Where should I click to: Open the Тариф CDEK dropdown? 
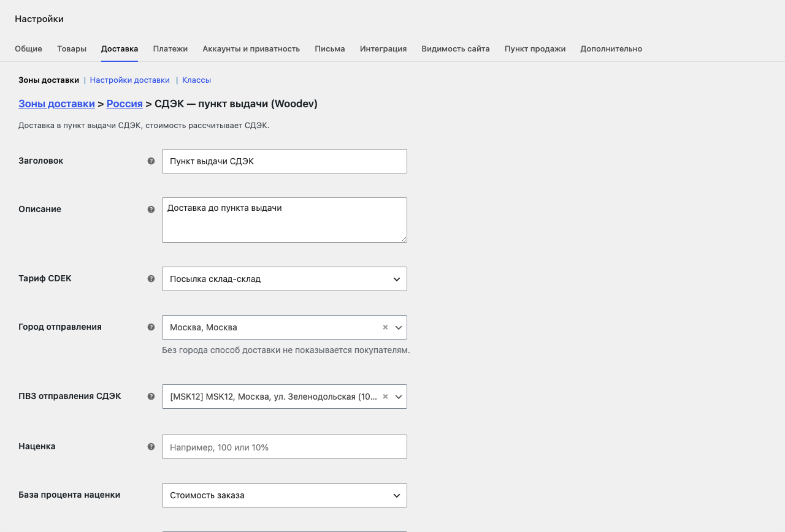[x=285, y=279]
